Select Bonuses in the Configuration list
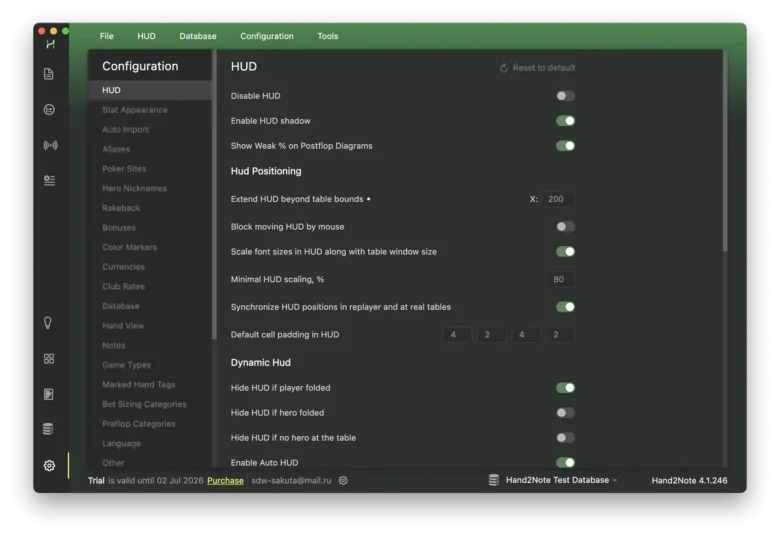 [x=150, y=228]
